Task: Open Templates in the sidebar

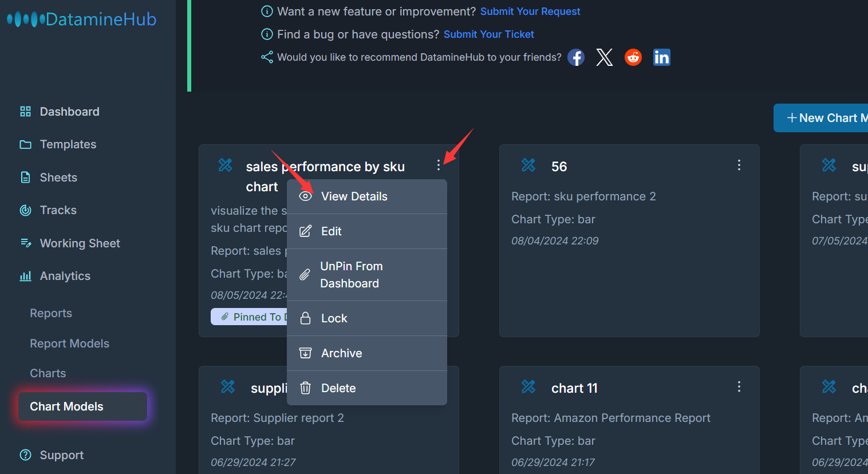Action: [x=68, y=144]
